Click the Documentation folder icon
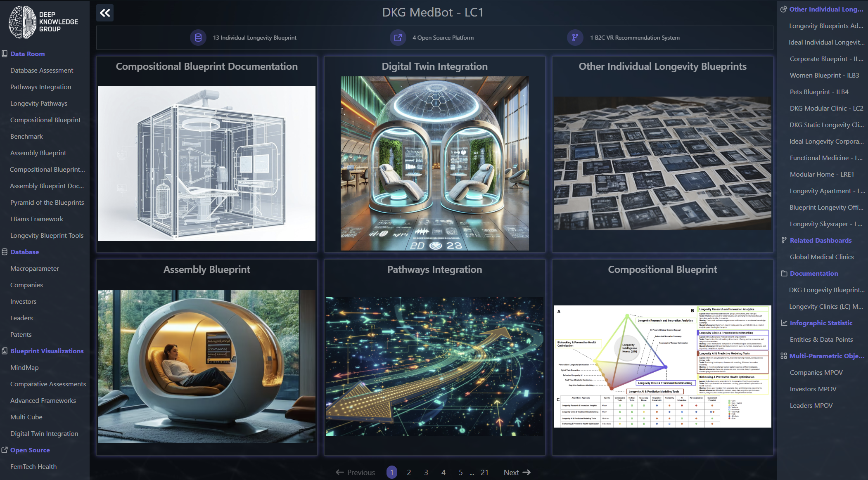The height and width of the screenshot is (480, 868). click(x=784, y=273)
